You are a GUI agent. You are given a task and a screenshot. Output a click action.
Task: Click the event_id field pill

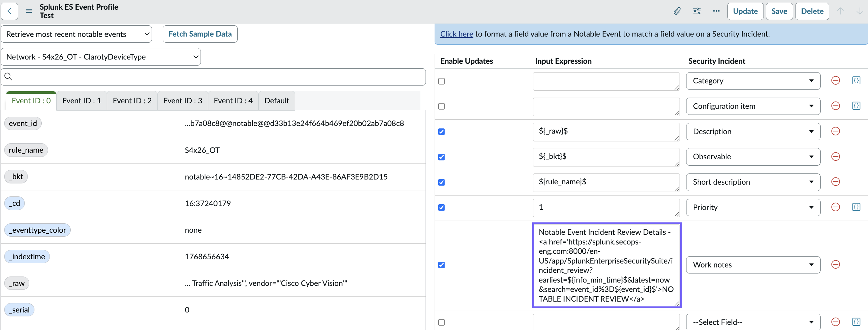coord(23,123)
